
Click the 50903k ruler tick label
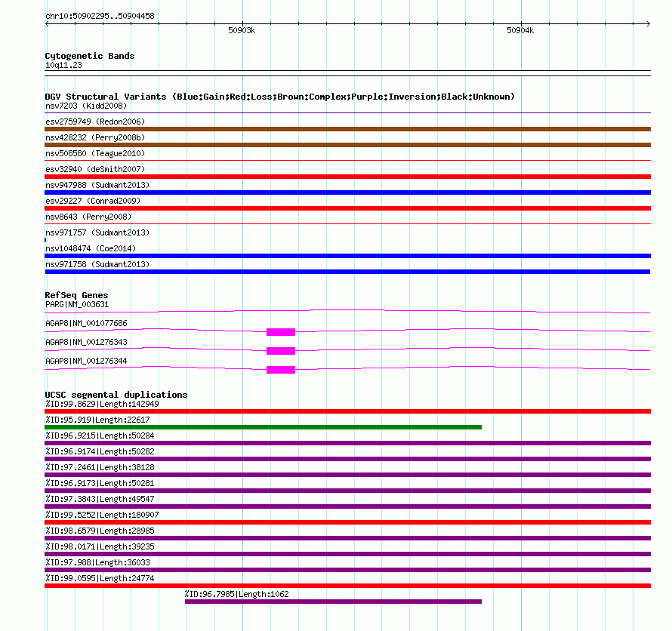(x=242, y=30)
